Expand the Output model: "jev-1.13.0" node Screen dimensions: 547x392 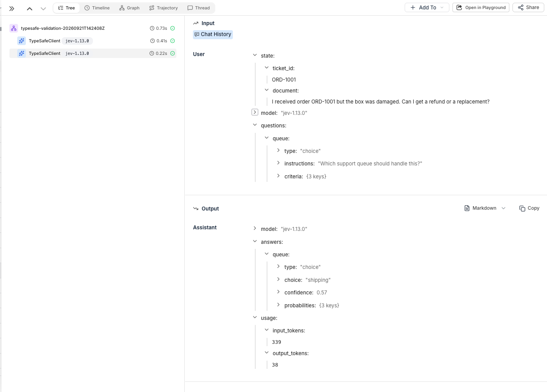coord(255,229)
